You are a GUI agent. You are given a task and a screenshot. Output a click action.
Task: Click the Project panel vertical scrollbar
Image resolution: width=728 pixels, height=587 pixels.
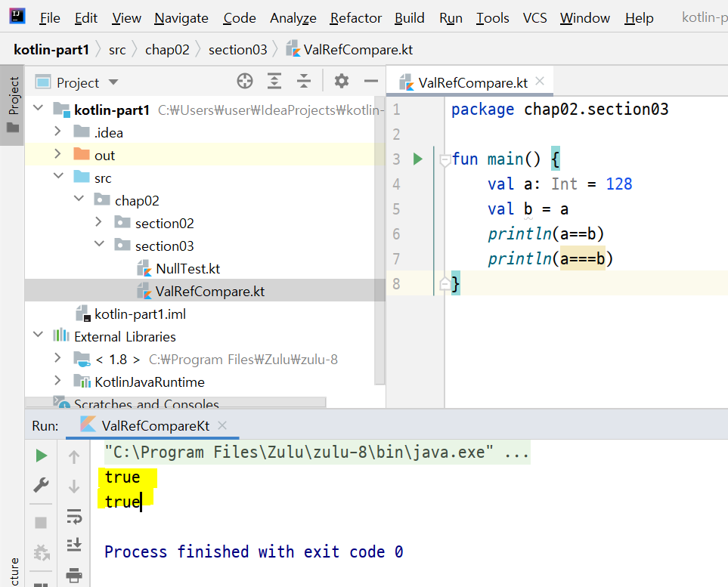coord(379,241)
